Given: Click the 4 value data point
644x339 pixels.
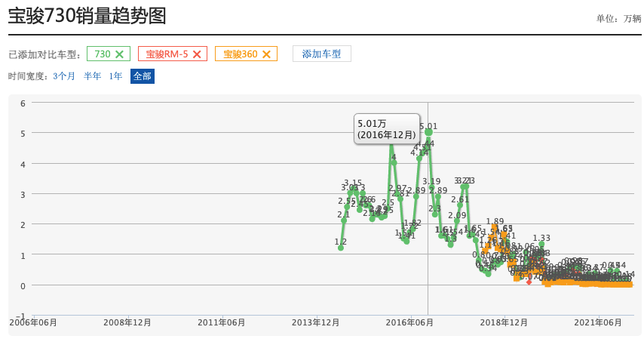Looking at the screenshot, I should (394, 163).
